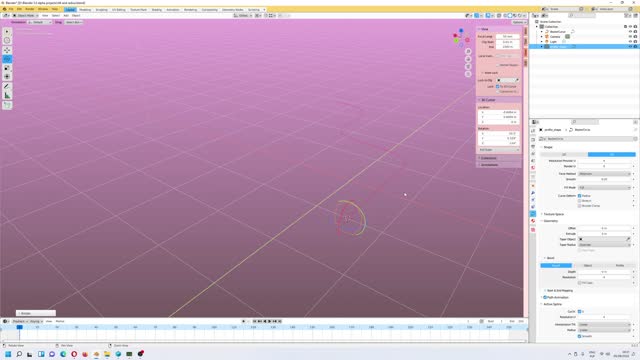Toggle Fill Caps checkbox in Bevel

pos(580,282)
